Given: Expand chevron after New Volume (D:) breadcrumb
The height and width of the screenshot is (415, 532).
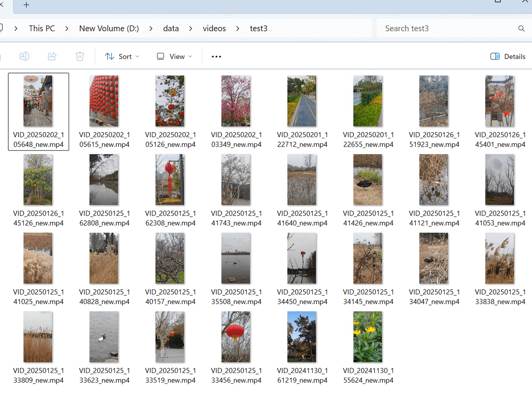Looking at the screenshot, I should pos(150,28).
